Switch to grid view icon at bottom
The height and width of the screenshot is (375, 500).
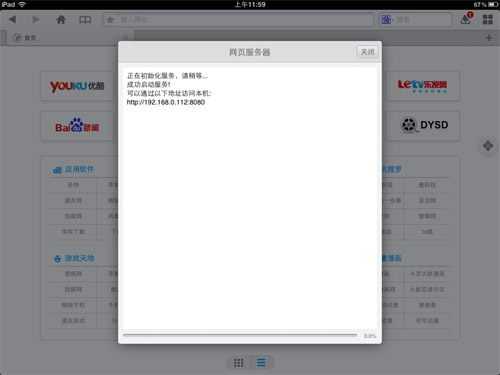(238, 362)
